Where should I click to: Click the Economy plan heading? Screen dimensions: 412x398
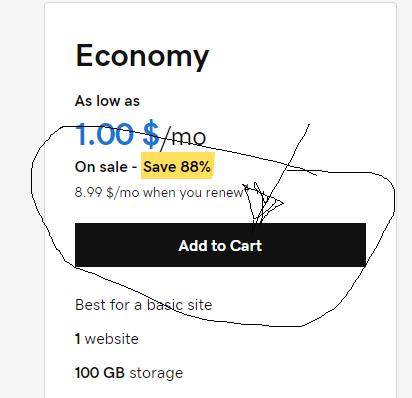[142, 57]
